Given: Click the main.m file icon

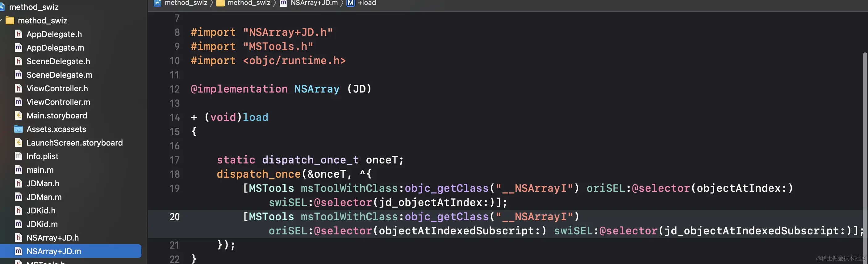Looking at the screenshot, I should (19, 170).
